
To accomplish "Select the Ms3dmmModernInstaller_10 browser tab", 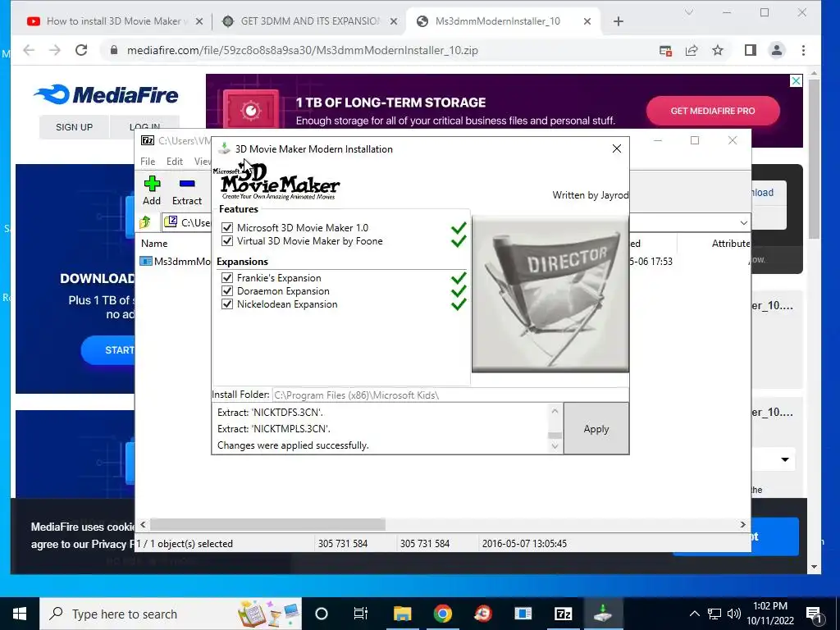I will coord(497,21).
